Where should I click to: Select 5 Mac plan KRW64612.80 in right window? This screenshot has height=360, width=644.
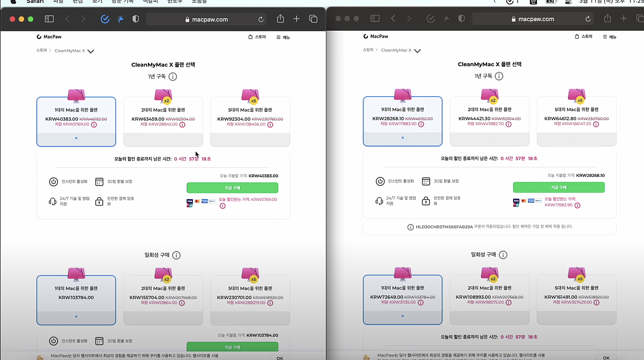[576, 121]
